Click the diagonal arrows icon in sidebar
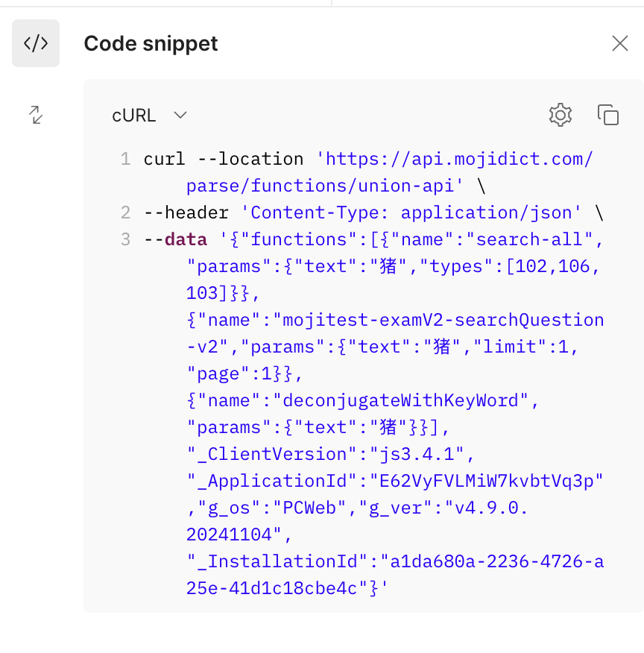Viewport: 644px width, 653px height. tap(36, 115)
